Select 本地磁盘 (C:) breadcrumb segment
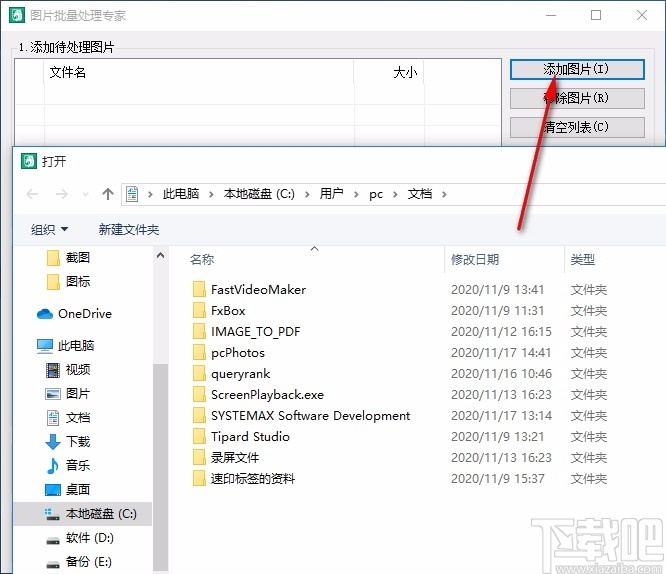Image resolution: width=666 pixels, height=574 pixels. click(259, 194)
